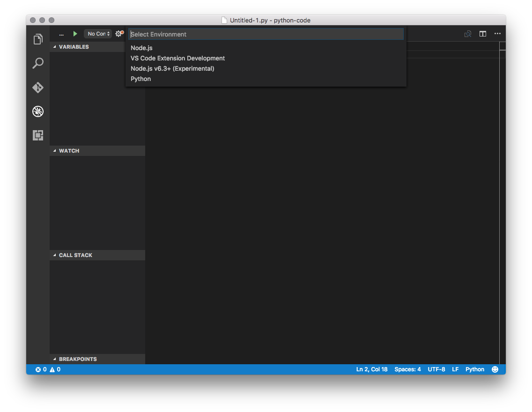Choose Python environment from list
The height and width of the screenshot is (412, 532).
[266, 79]
